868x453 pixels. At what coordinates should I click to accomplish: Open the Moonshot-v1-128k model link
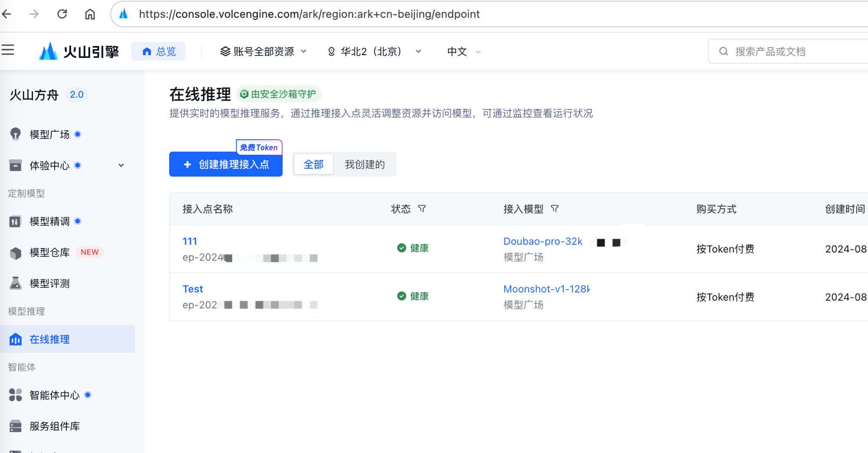547,289
